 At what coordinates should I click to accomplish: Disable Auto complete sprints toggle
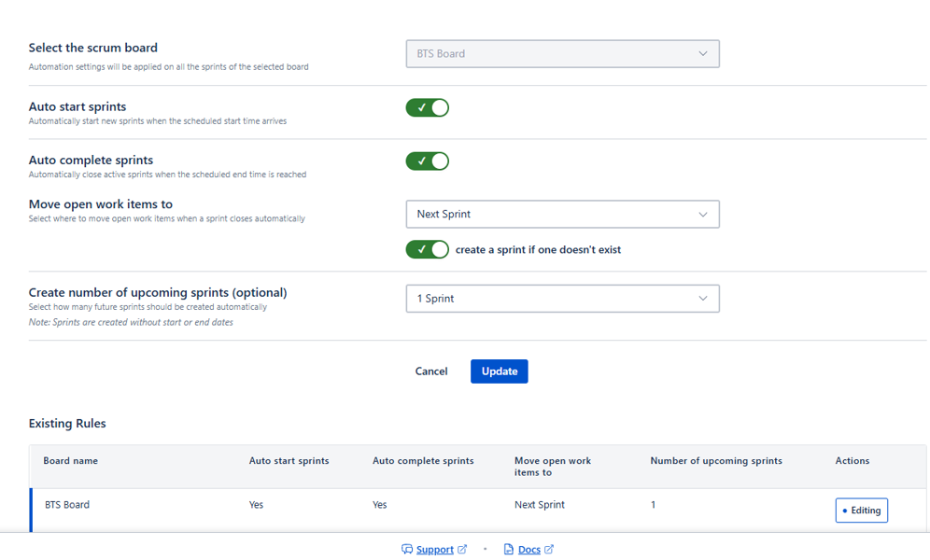click(427, 161)
